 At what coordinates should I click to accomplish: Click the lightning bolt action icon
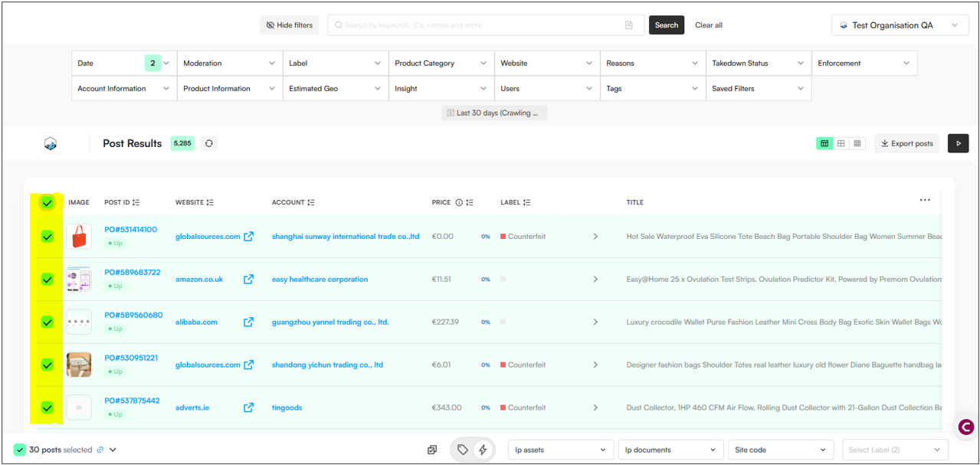(483, 450)
